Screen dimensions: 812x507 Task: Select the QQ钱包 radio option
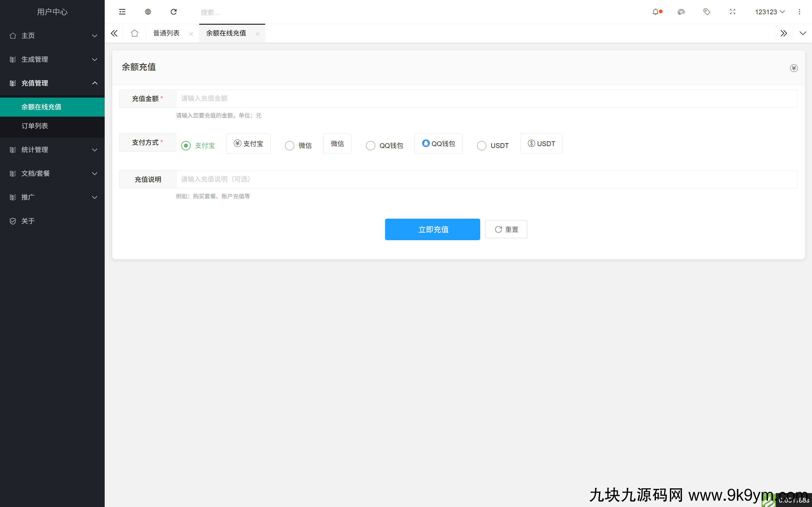370,145
